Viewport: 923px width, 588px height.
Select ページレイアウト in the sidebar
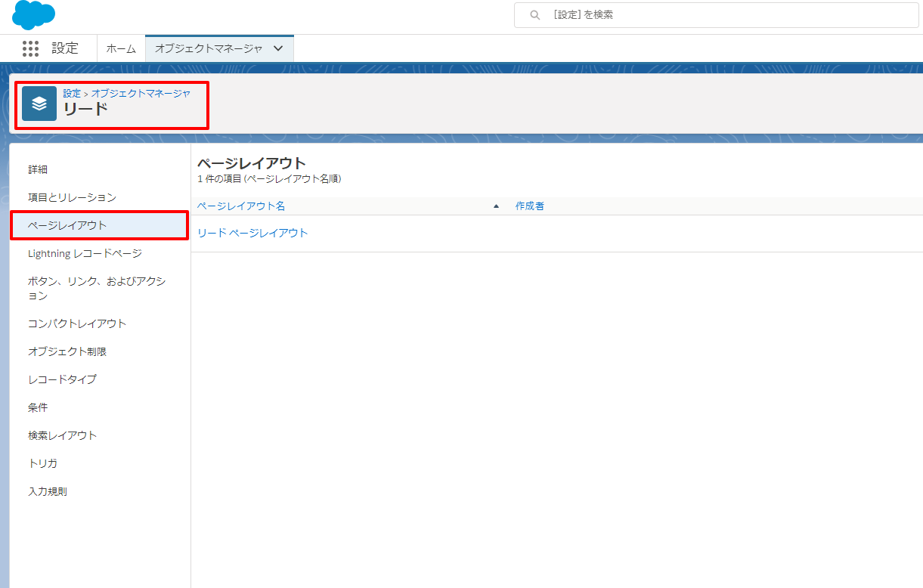coord(99,225)
